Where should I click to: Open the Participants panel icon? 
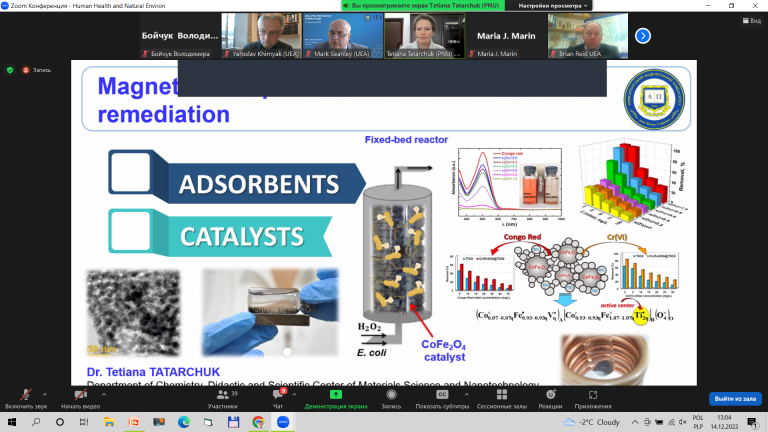pyautogui.click(x=222, y=394)
